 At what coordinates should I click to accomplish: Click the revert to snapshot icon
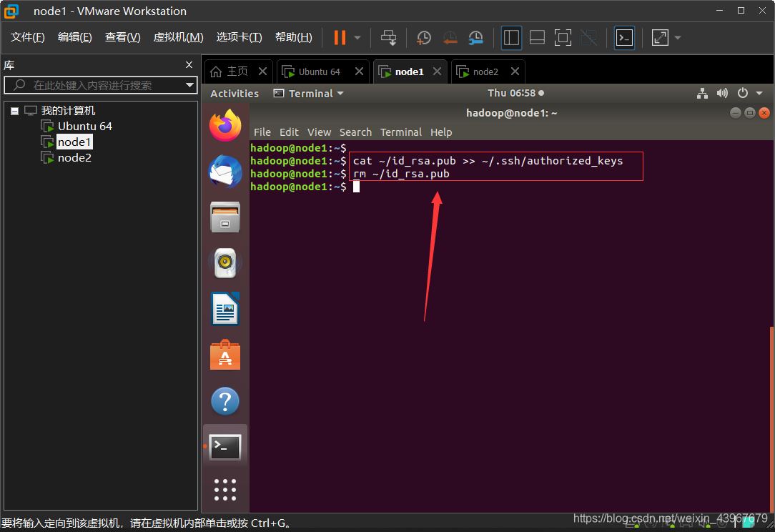coord(450,38)
